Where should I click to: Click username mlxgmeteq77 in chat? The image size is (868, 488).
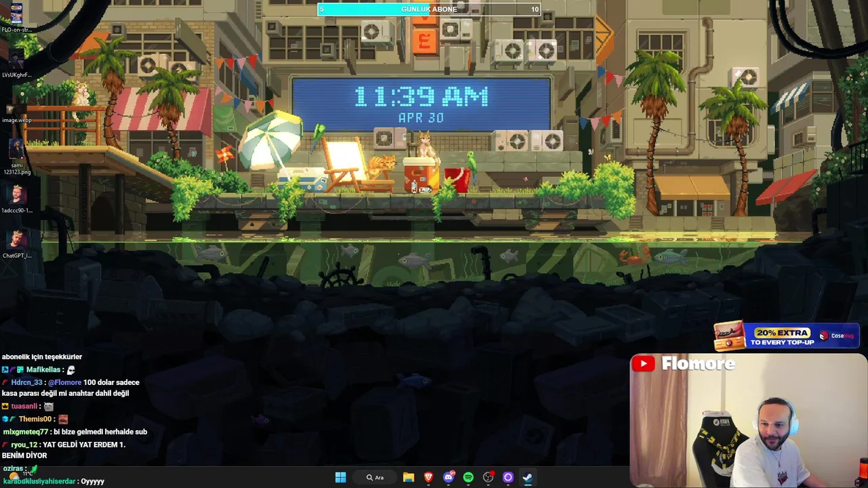(26, 432)
